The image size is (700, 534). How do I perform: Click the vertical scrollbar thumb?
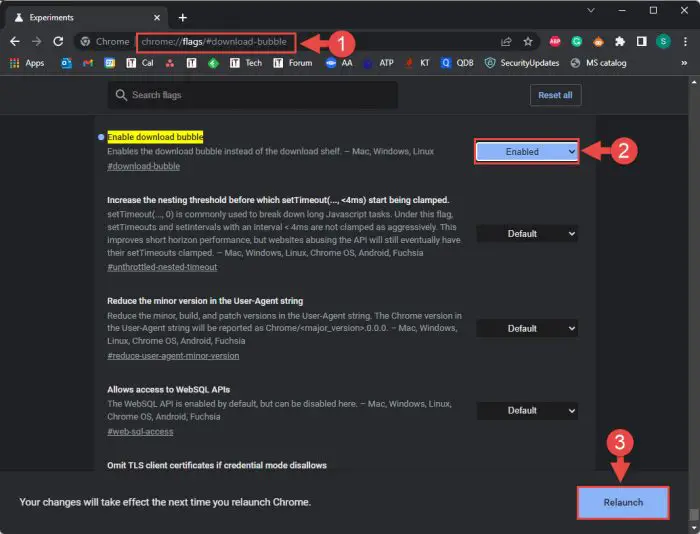(x=693, y=514)
